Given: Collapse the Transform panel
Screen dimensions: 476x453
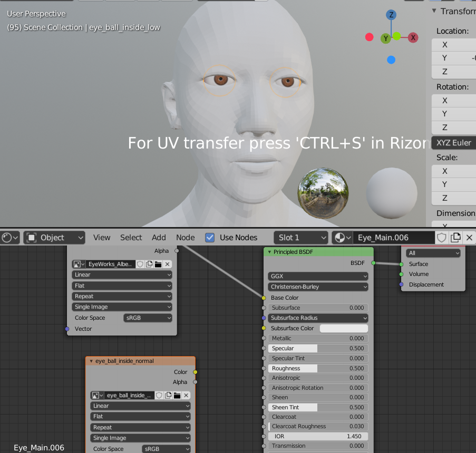Looking at the screenshot, I should [434, 11].
